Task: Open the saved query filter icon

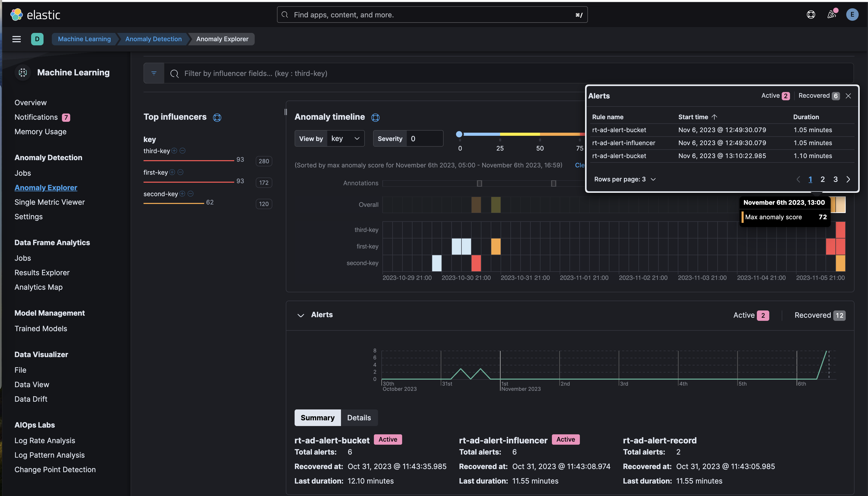Action: [x=154, y=73]
